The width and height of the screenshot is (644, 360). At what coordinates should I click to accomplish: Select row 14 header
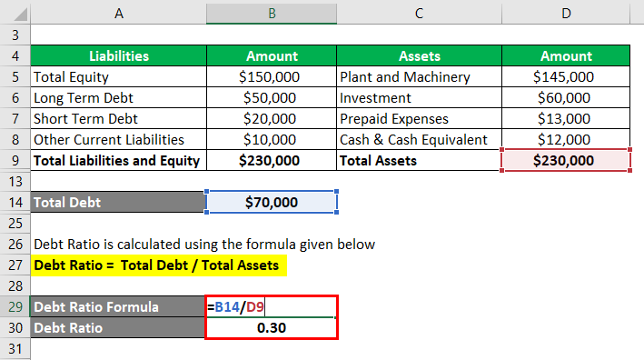click(x=15, y=202)
